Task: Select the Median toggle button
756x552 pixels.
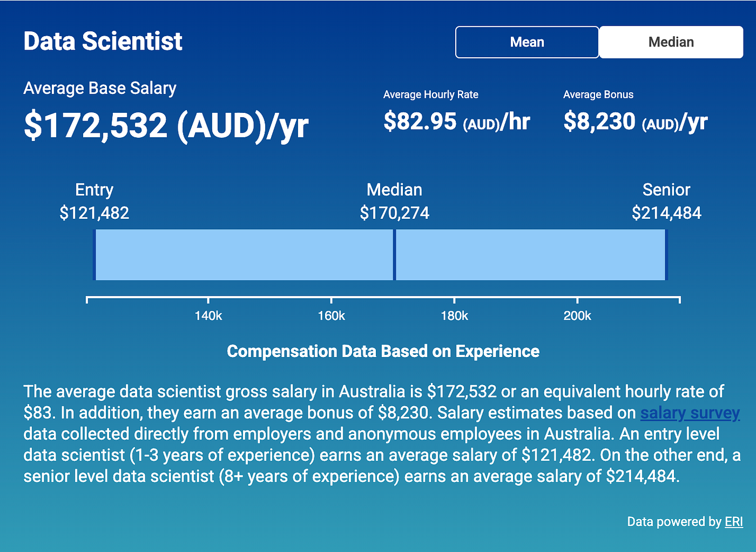Action: [671, 42]
